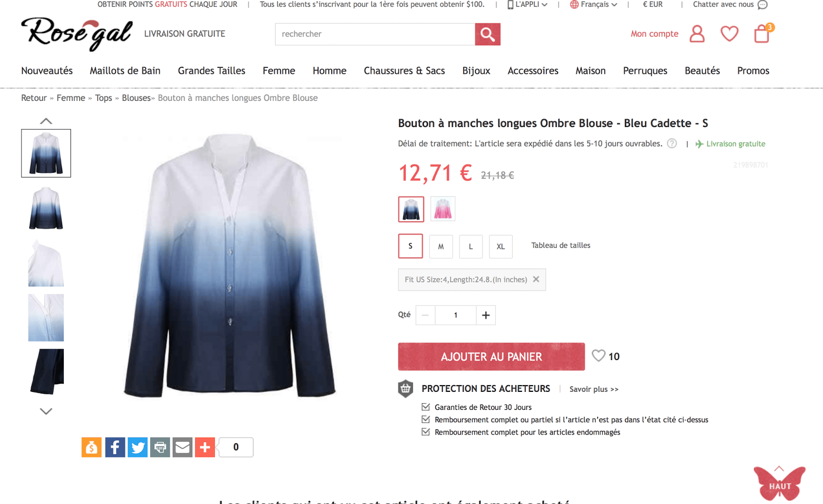823x504 pixels.
Task: Select the pink ombre color swatch
Action: [443, 209]
